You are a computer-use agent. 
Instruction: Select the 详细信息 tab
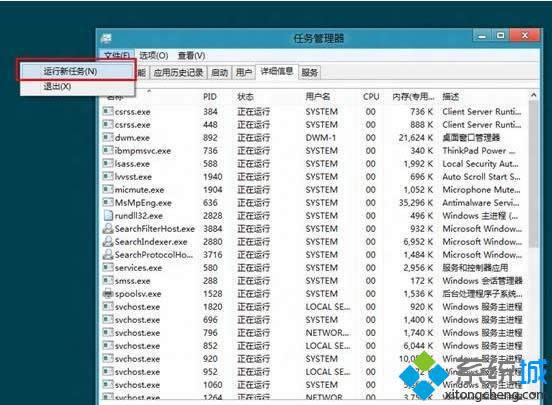click(277, 71)
